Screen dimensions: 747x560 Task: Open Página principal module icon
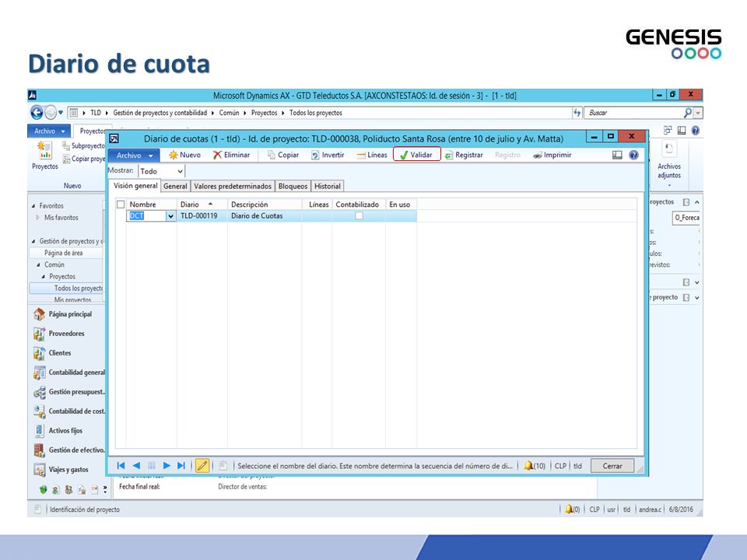[x=39, y=314]
